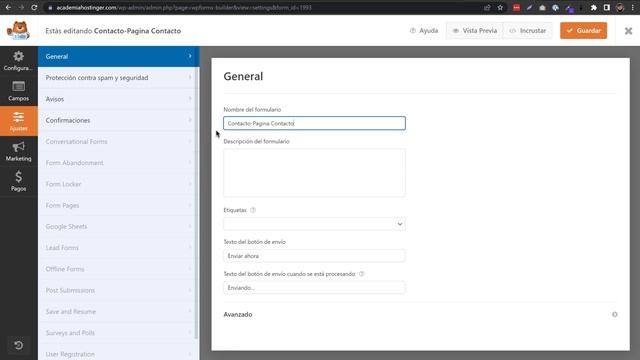Click the browser address bar URL

(x=184, y=7)
